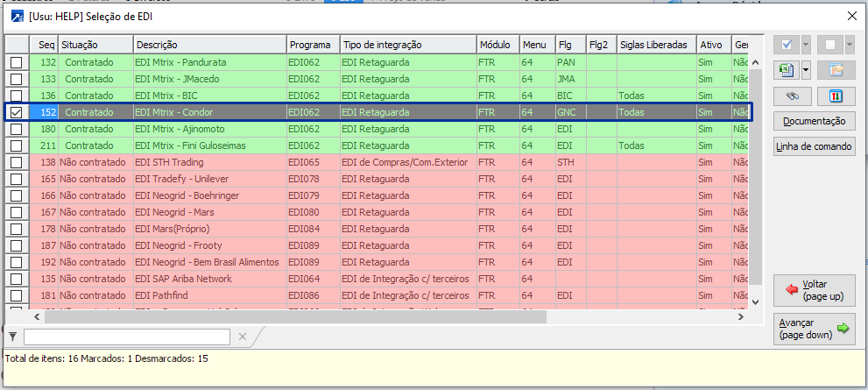
Task: Sort by the Seq column header
Action: pos(43,45)
